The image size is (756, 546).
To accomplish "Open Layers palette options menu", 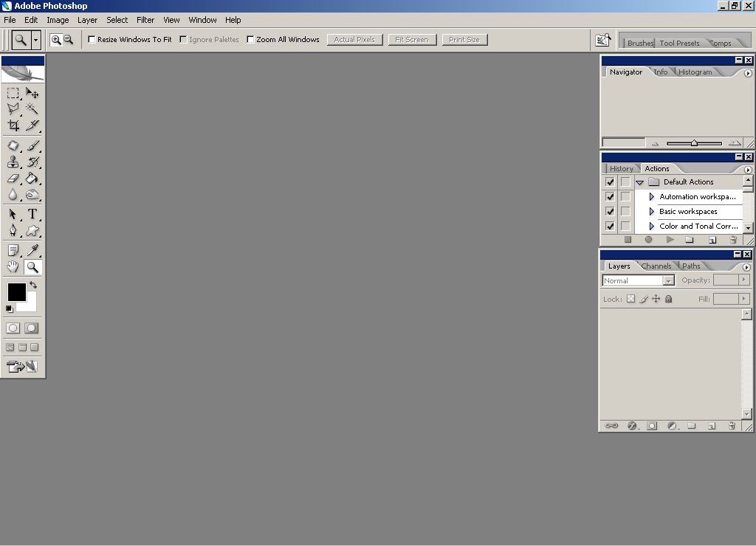I will click(746, 267).
